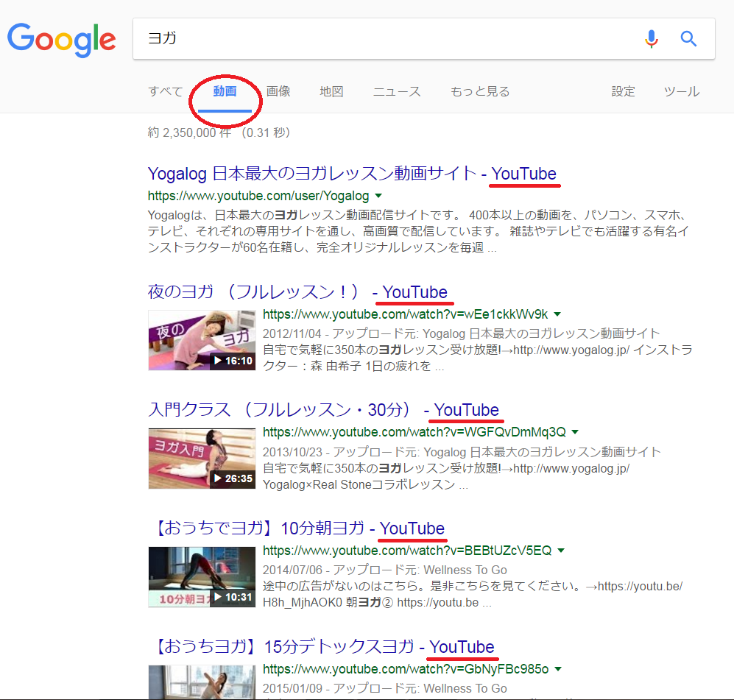Select the 動画 tab
Viewport: 734px width, 700px height.
[x=225, y=92]
